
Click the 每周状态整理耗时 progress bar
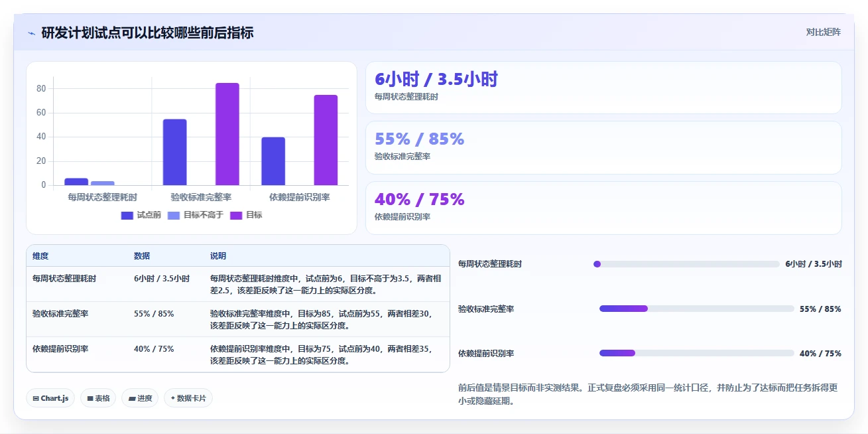click(687, 264)
